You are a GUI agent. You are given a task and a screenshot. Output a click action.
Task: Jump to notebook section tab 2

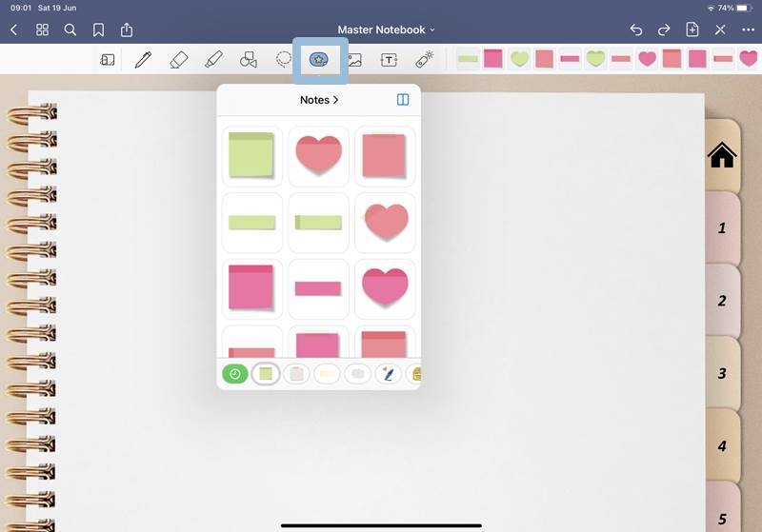pyautogui.click(x=722, y=301)
